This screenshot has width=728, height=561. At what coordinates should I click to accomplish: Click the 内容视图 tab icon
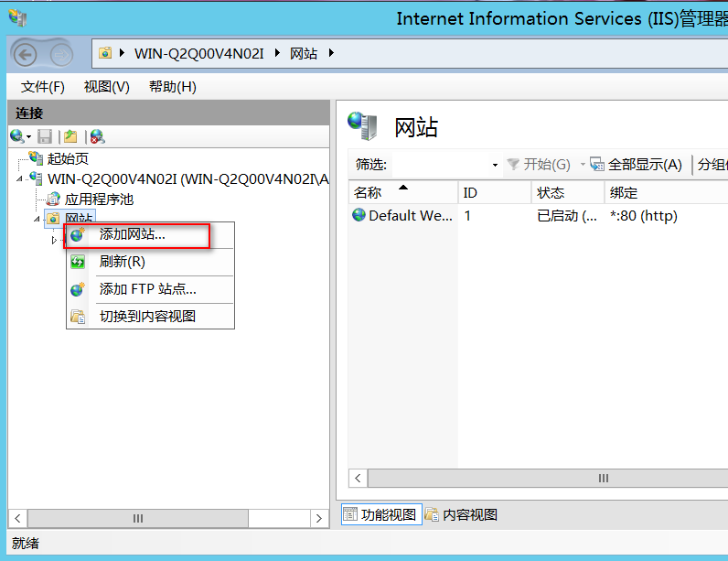[432, 514]
